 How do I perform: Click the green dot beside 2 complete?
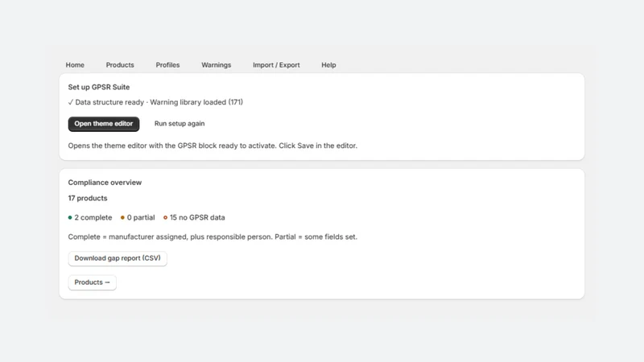[x=70, y=217]
